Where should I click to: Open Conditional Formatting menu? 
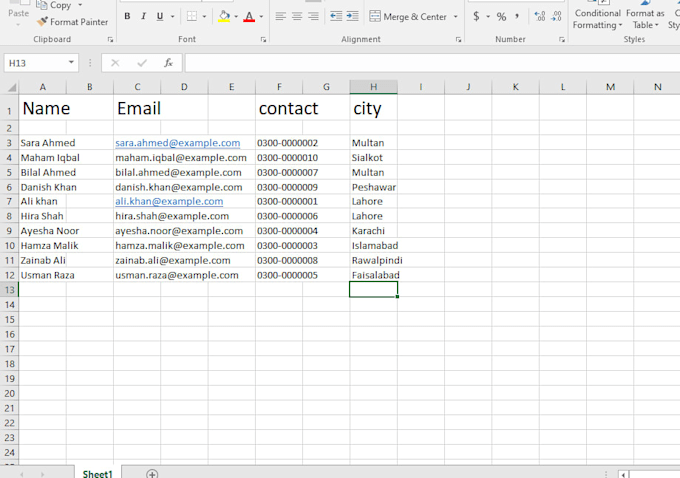click(x=598, y=18)
